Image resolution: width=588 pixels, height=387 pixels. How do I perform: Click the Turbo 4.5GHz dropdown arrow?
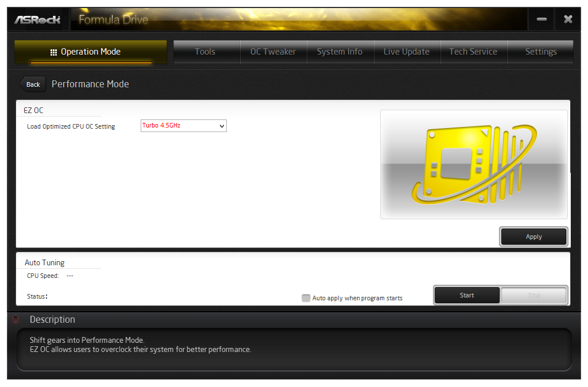[222, 126]
